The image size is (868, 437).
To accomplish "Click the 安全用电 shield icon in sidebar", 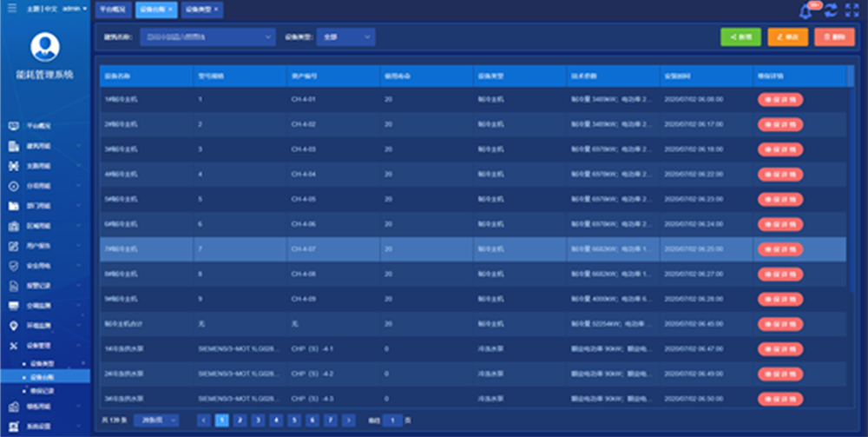I will coord(13,266).
